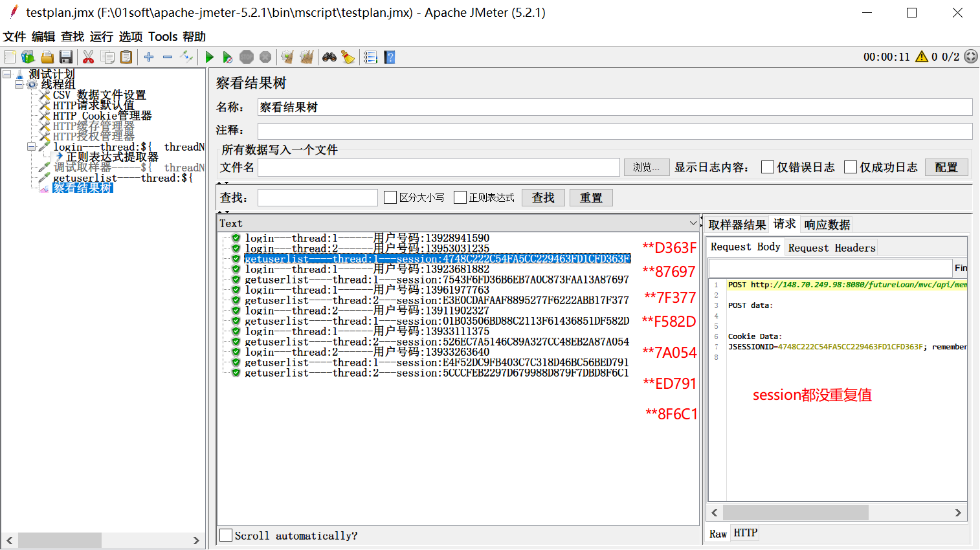Click the 重置 button
This screenshot has height=550, width=980.
590,198
